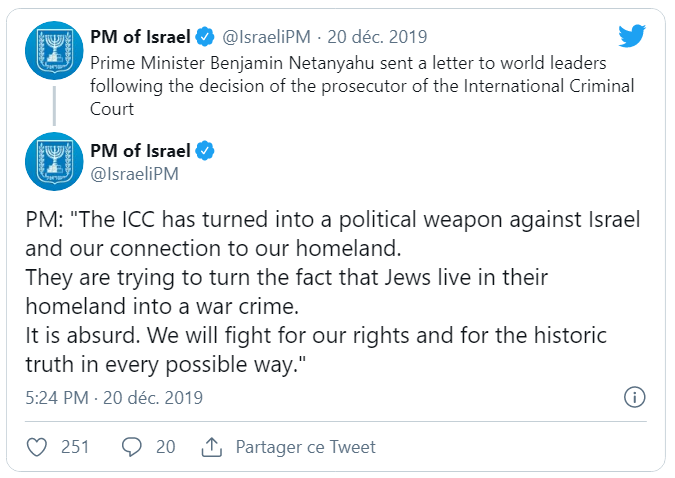Viewport: 675px width, 478px height.
Task: Click the parent tweet date 20 déc. 2019
Action: (377, 37)
